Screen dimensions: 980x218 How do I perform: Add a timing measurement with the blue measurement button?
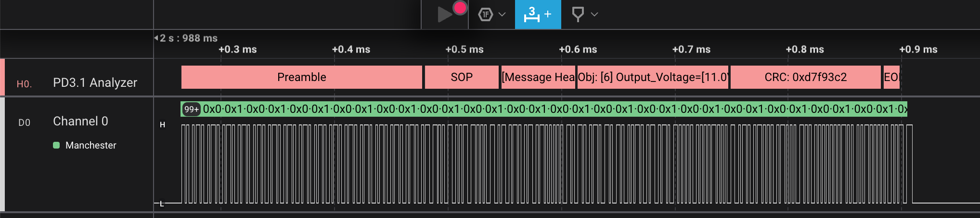pyautogui.click(x=538, y=14)
